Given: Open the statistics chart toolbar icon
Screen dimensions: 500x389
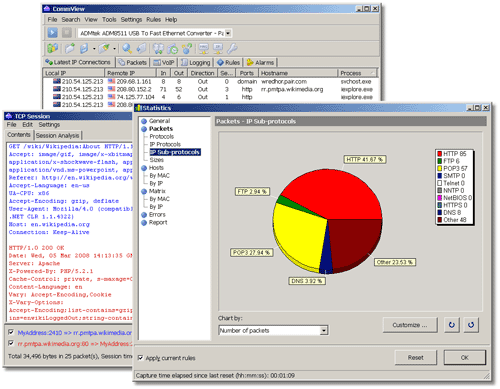Looking at the screenshot, I should 52,49.
